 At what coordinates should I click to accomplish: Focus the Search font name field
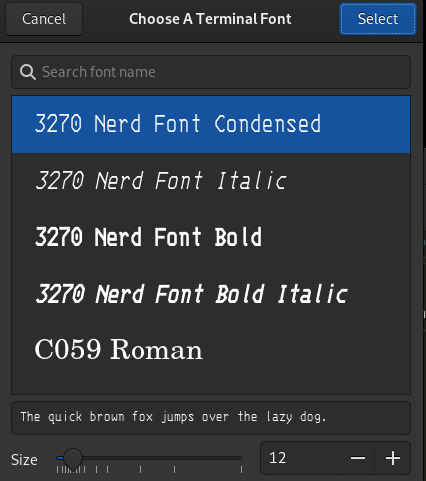click(211, 72)
